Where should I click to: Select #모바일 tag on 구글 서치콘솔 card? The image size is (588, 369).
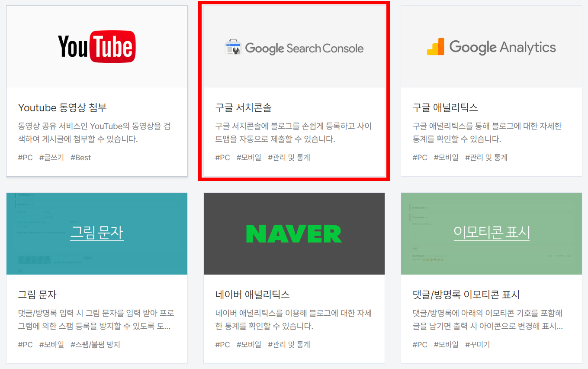pyautogui.click(x=249, y=158)
